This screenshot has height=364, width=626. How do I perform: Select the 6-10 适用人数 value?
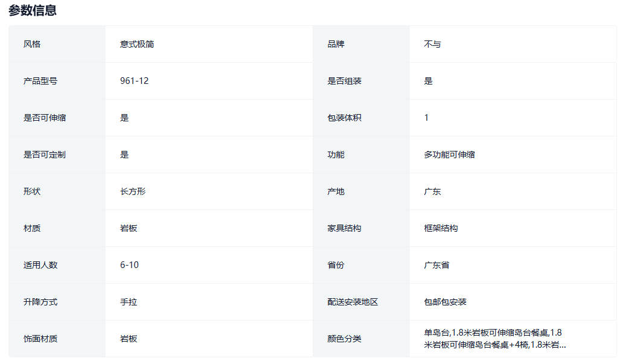tap(129, 265)
